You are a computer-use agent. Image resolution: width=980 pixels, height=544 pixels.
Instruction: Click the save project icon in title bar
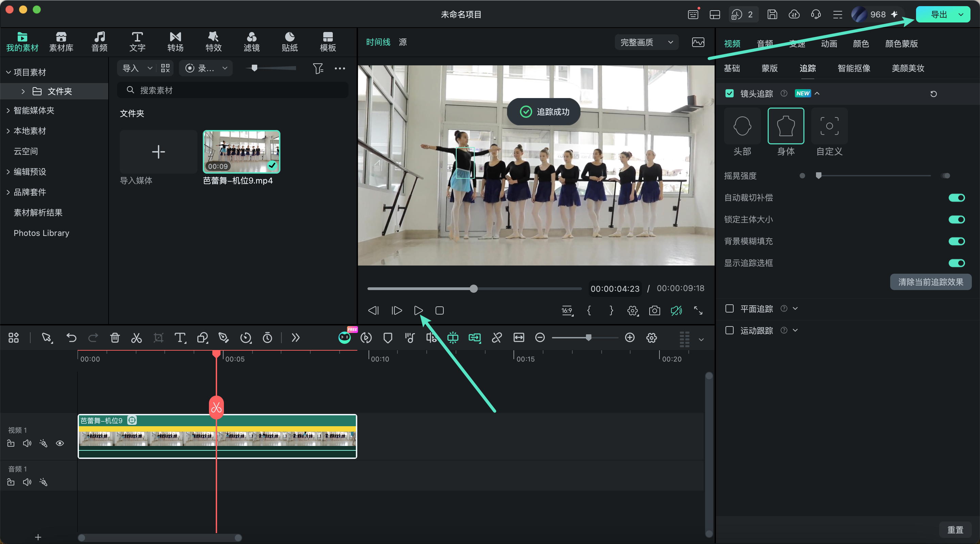click(772, 14)
